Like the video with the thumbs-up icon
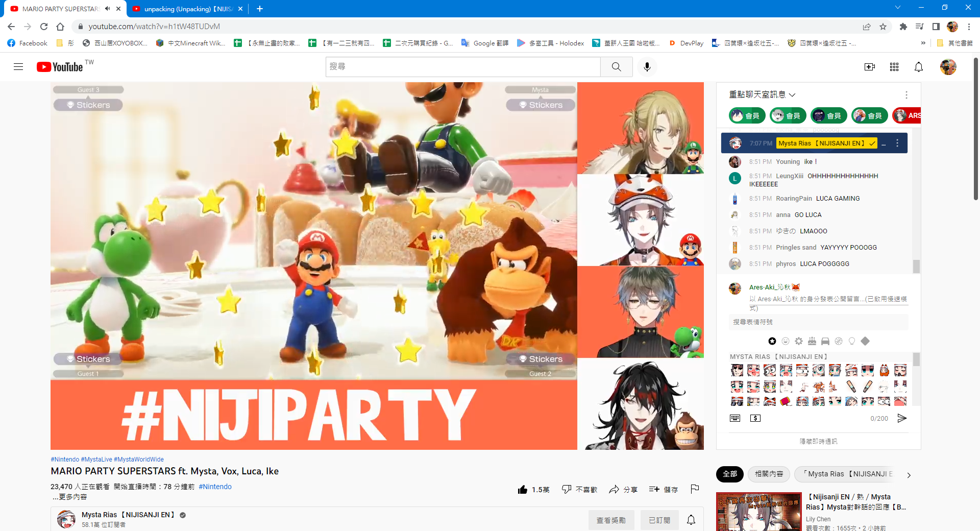 (523, 490)
